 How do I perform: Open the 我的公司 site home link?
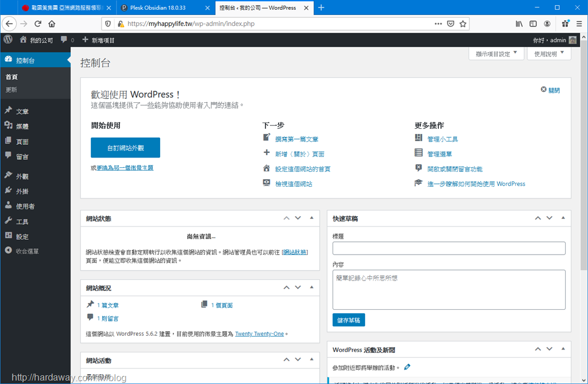[x=36, y=40]
